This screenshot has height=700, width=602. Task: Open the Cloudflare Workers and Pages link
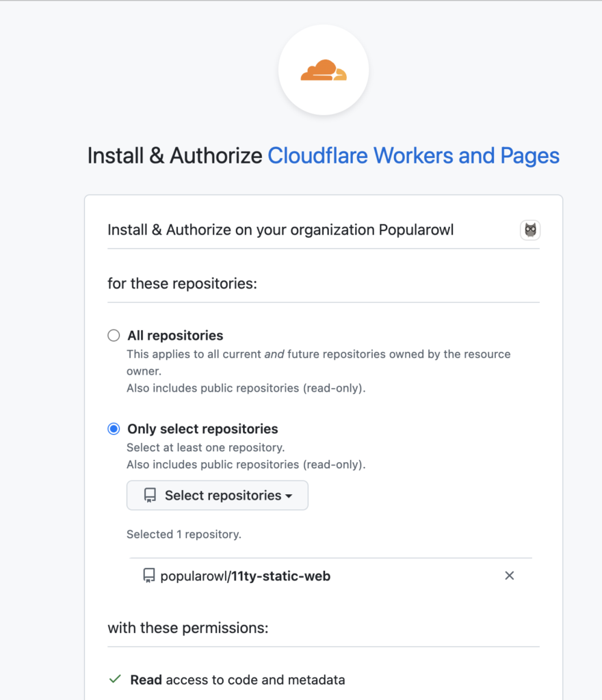[413, 155]
